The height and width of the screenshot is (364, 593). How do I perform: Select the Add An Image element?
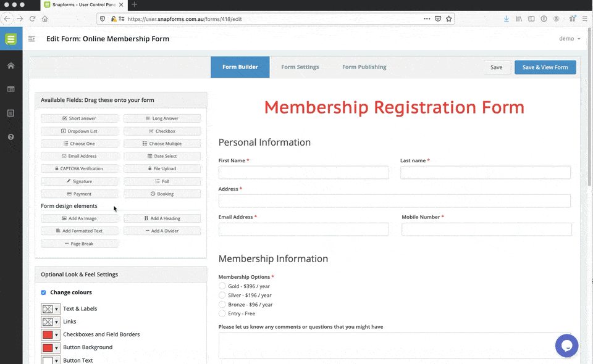(x=80, y=218)
